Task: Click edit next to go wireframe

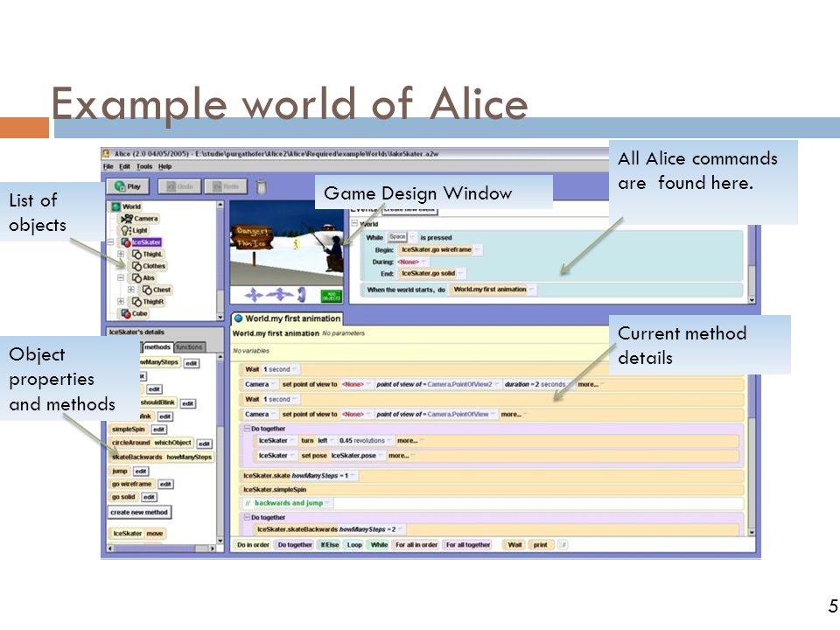Action: [165, 484]
